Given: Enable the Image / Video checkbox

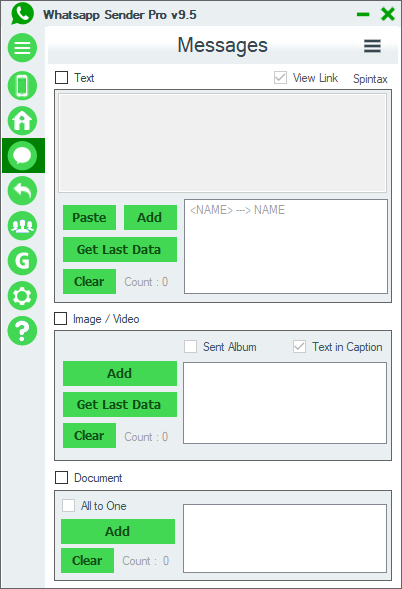Looking at the screenshot, I should tap(61, 319).
